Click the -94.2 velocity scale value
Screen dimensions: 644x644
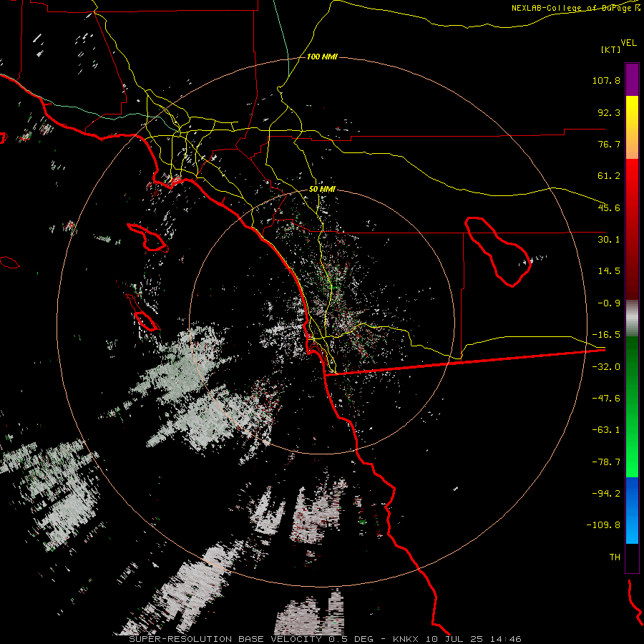(x=606, y=494)
